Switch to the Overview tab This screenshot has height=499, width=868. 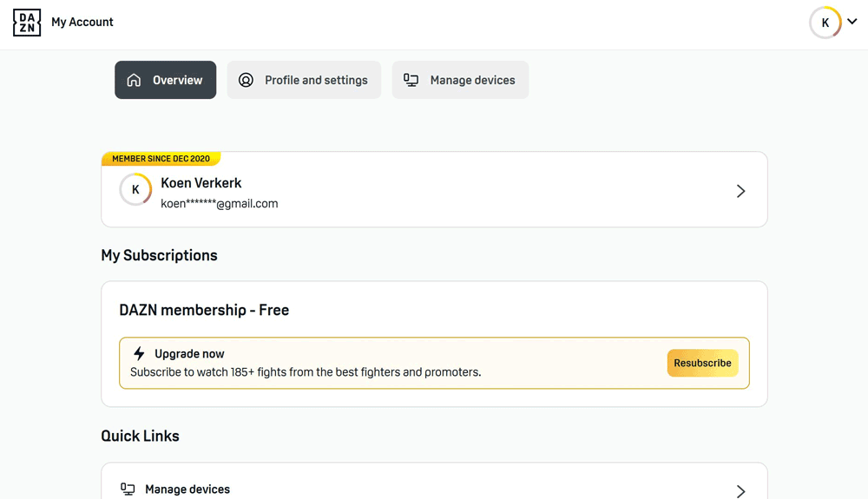(166, 80)
